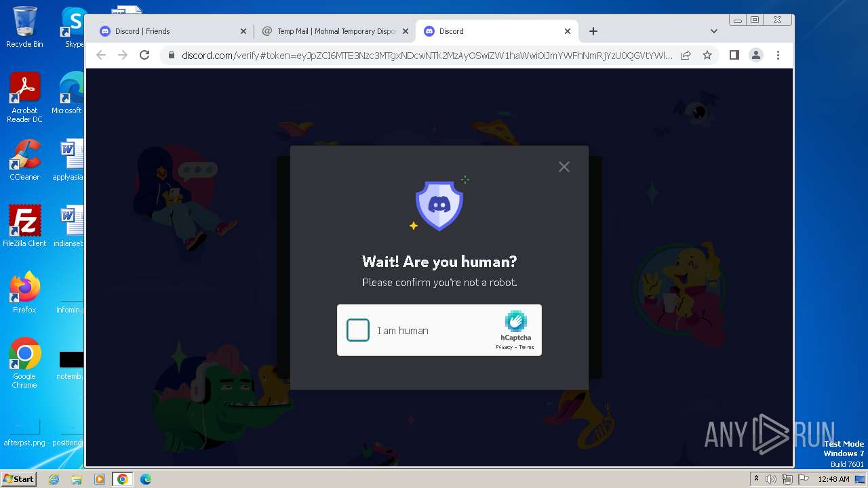Launch FileZilla Client shortcut
Viewport: 868px width, 488px height.
[24, 226]
